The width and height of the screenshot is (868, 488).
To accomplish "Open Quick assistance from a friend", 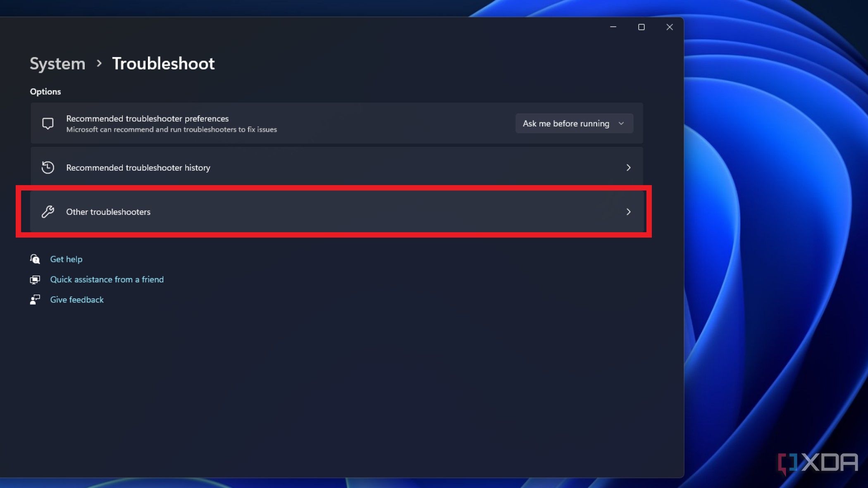I will pyautogui.click(x=107, y=279).
